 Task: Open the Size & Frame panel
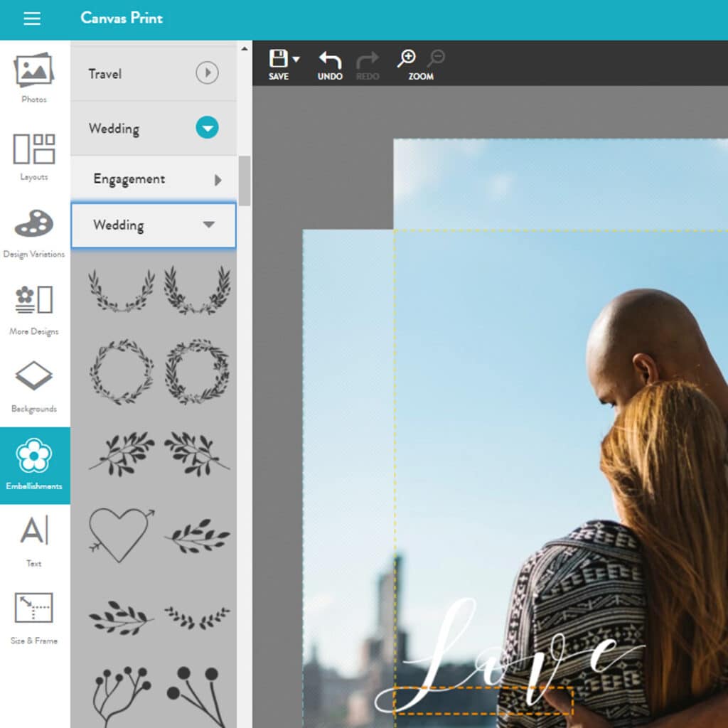tap(34, 619)
